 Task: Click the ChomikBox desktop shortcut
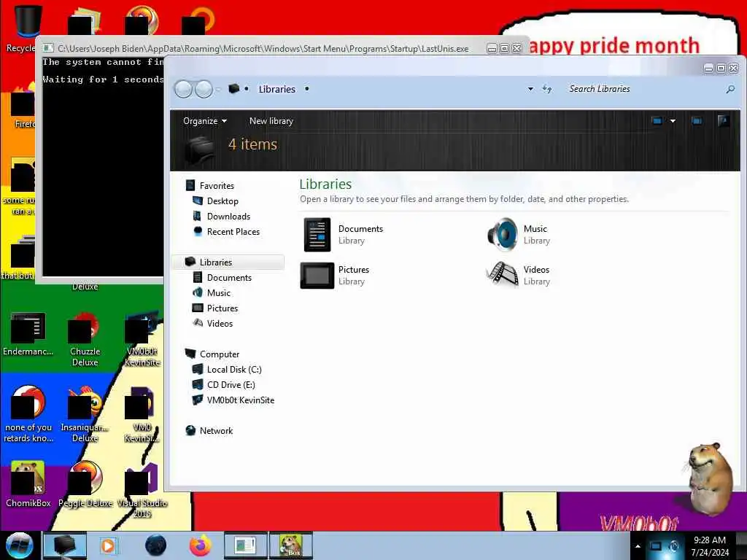pyautogui.click(x=28, y=485)
